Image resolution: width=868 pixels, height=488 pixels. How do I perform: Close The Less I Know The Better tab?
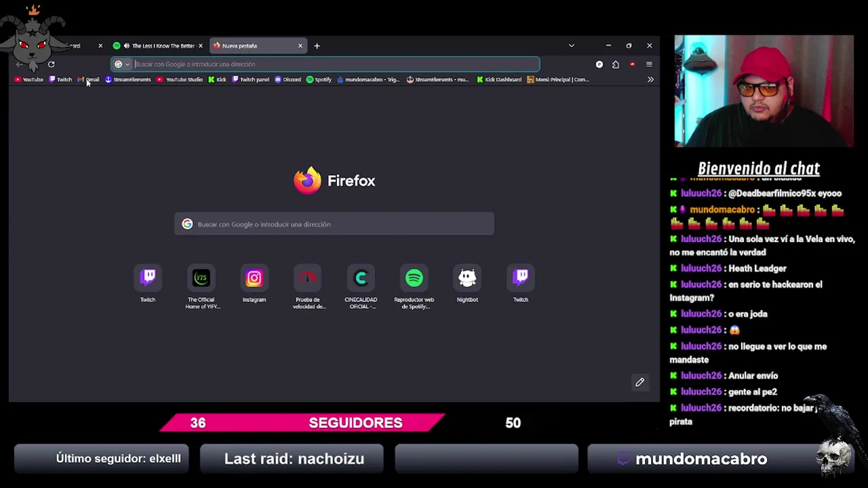pos(201,45)
